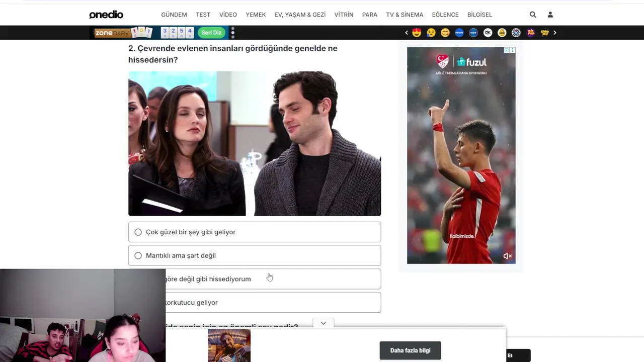Click the question 2 couple image
This screenshot has width=644, height=362.
click(255, 144)
